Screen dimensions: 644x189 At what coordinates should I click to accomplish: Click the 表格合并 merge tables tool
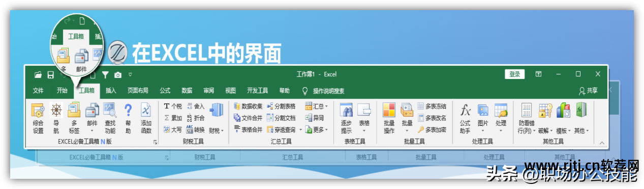pos(248,129)
